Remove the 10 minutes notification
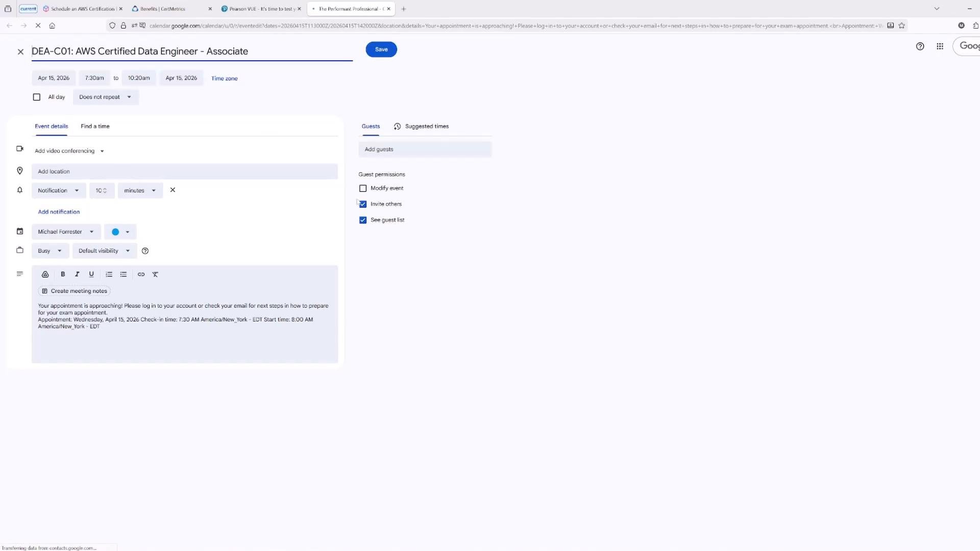980x551 pixels. (x=173, y=190)
